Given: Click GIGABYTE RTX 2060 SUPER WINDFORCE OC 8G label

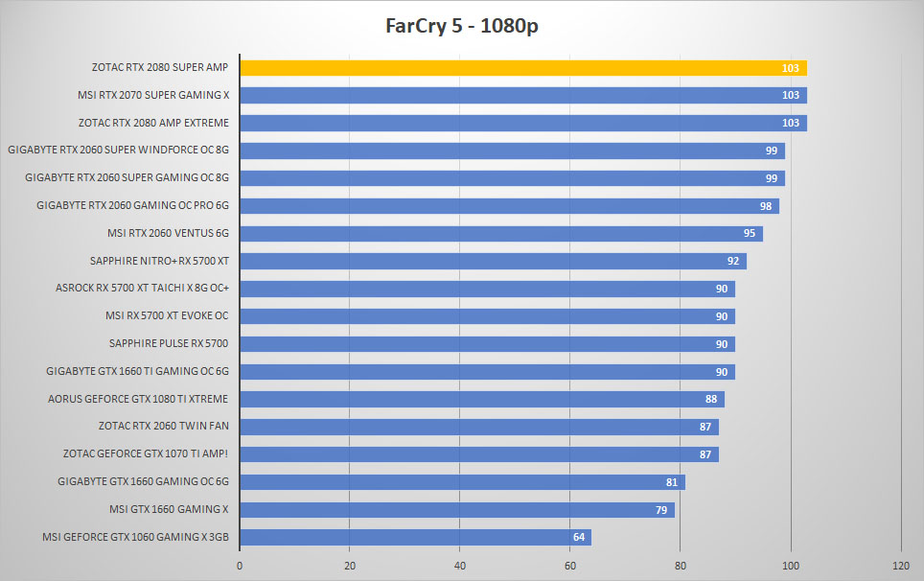Looking at the screenshot, I should (x=118, y=150).
